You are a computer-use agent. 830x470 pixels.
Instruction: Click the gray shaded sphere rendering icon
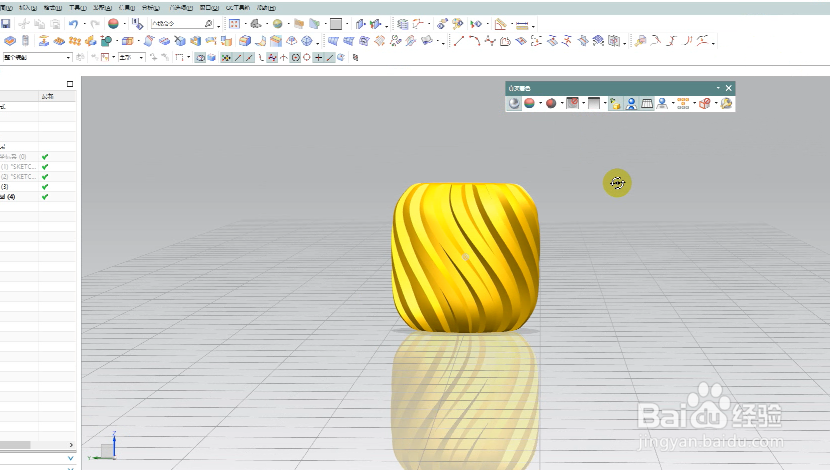coord(514,103)
